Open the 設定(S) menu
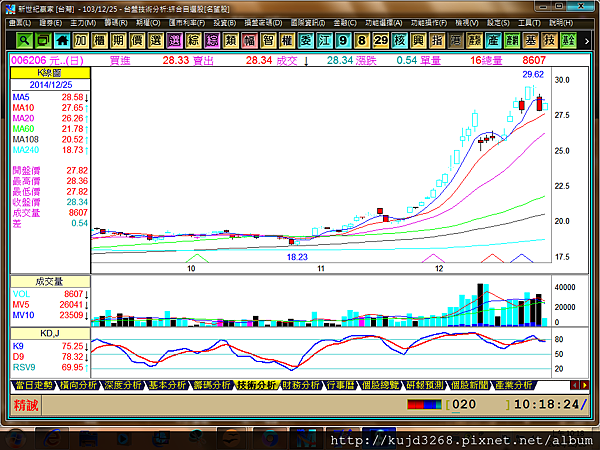The width and height of the screenshot is (600, 450). (498, 23)
